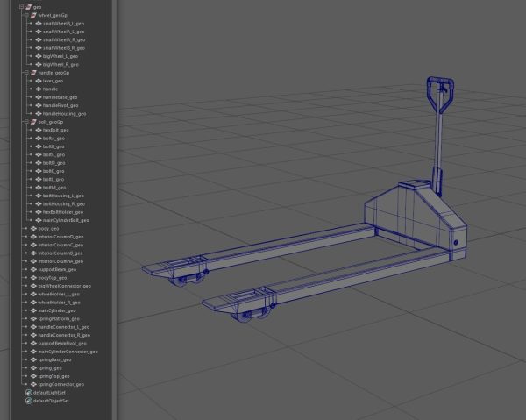The image size is (526, 420).
Task: Collapse the handle_geoGp group
Action: [x=26, y=73]
